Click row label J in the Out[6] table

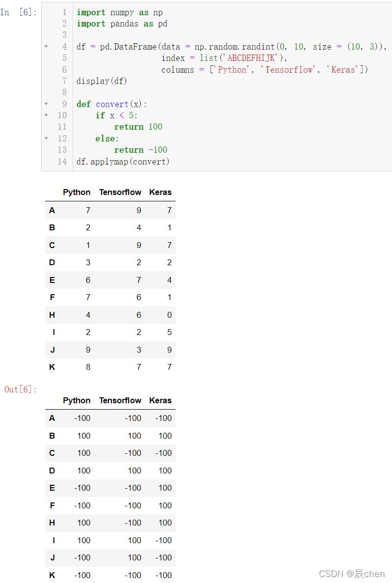coord(53,558)
